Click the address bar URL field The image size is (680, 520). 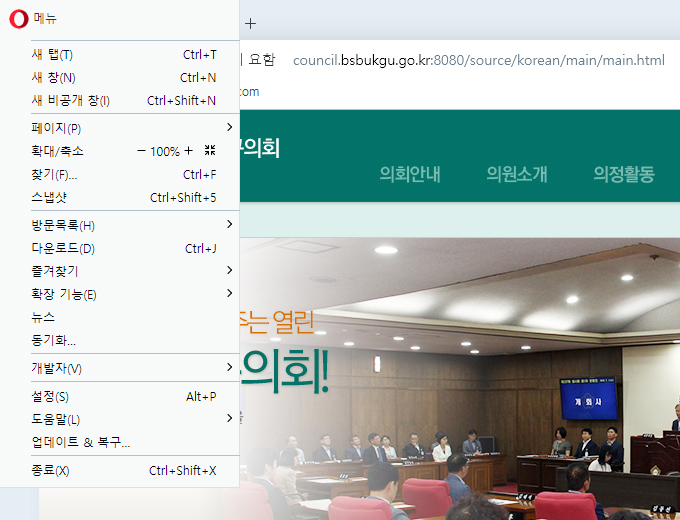479,60
